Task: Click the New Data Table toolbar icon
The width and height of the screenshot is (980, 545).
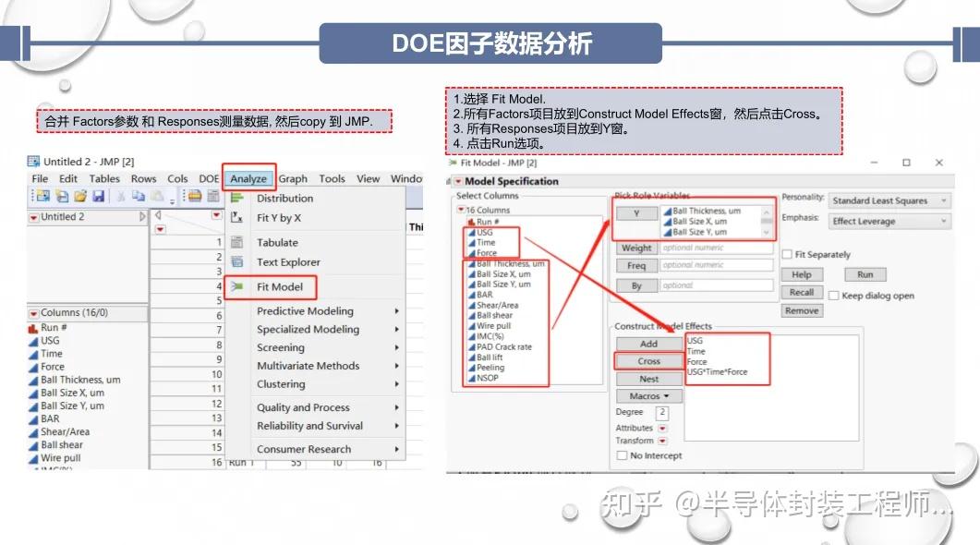Action: [x=43, y=196]
